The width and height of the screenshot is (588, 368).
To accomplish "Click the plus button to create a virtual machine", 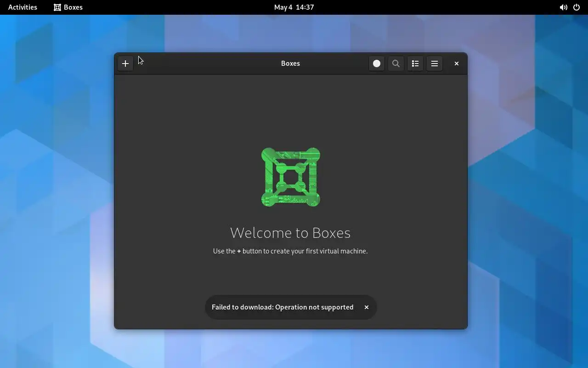I will 125,63.
